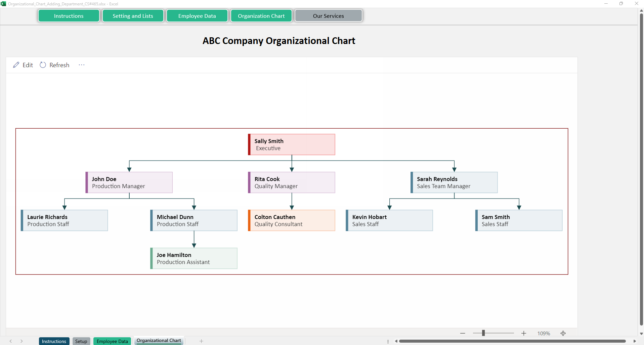The width and height of the screenshot is (644, 345).
Task: Select the Colton Cauthen Quality Consultant box
Action: (292, 220)
